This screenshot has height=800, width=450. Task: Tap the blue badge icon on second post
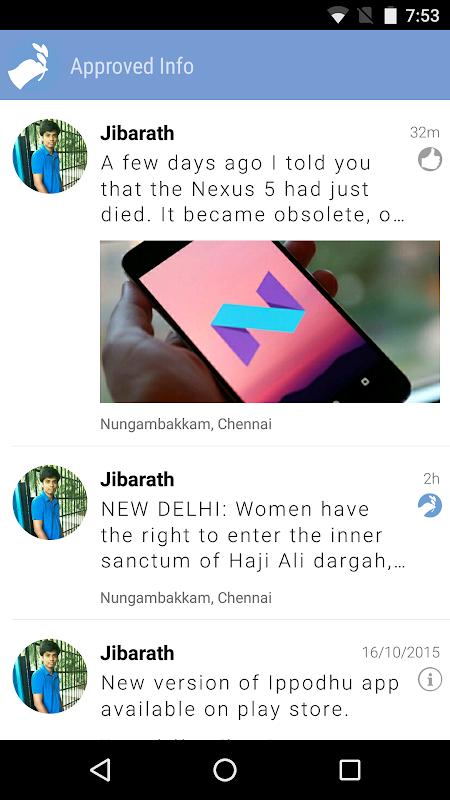click(x=430, y=506)
